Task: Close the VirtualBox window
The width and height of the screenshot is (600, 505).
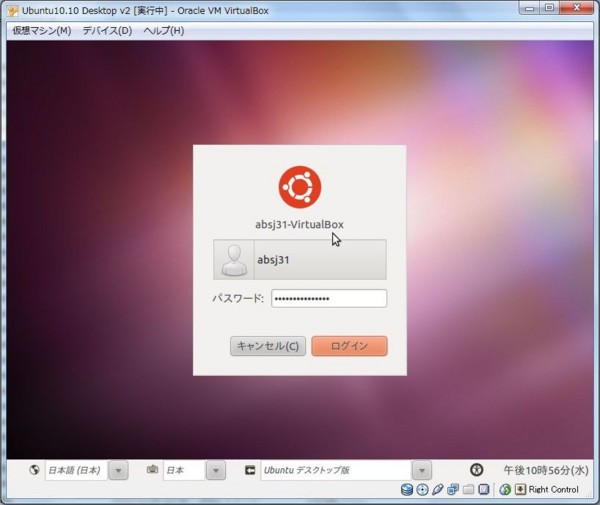Action: 577,8
